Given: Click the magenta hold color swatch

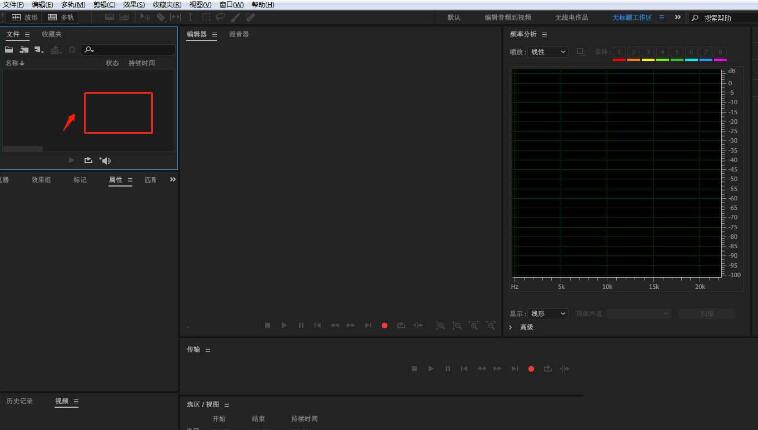Looking at the screenshot, I should tap(720, 60).
